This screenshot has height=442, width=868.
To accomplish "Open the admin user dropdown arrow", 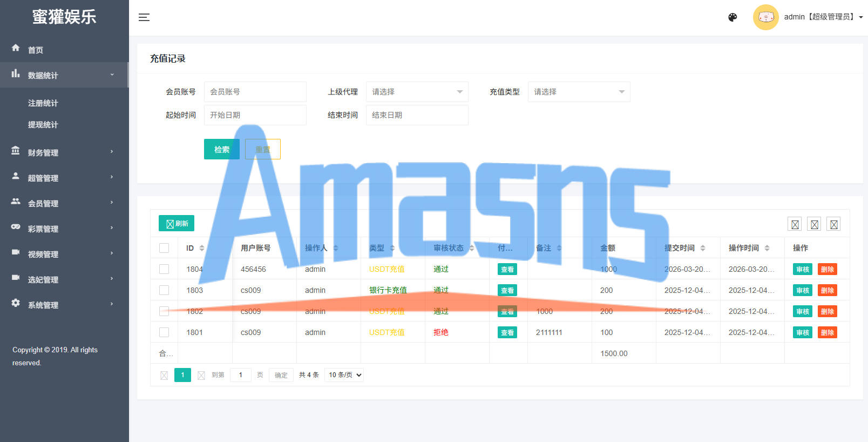I will tap(861, 17).
